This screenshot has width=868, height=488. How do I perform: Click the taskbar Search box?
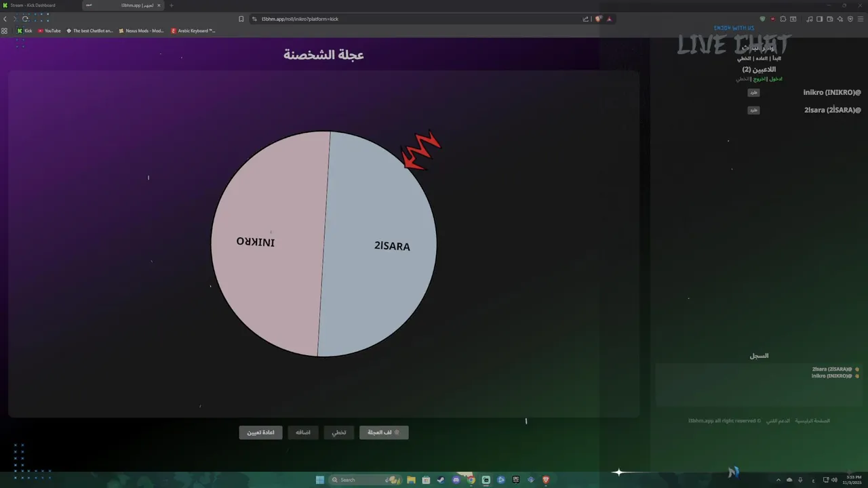pos(365,480)
